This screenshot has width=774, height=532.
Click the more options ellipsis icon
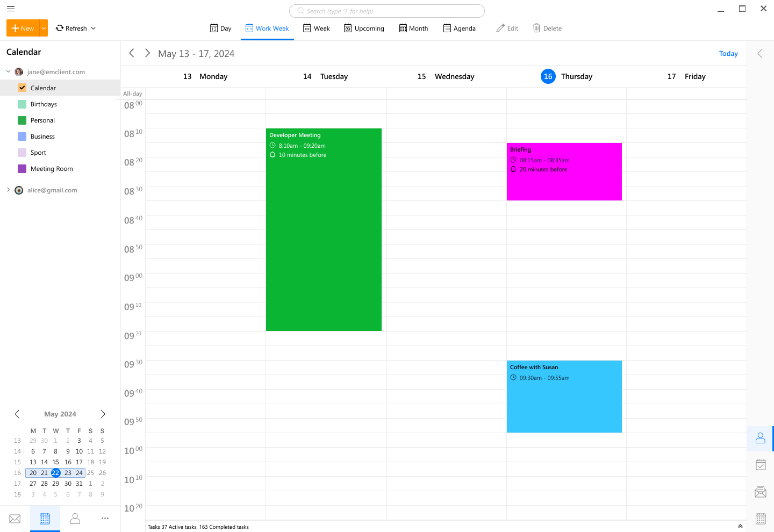click(105, 519)
